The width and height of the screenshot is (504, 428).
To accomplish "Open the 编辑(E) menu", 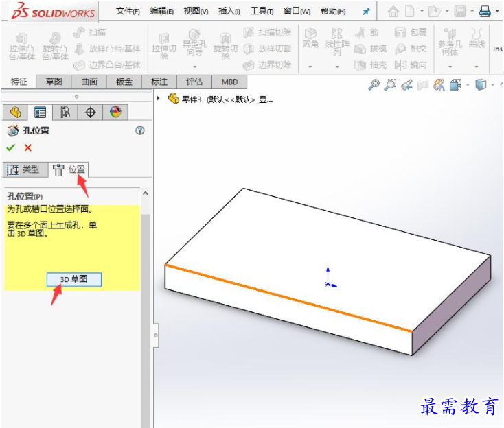I will [161, 11].
